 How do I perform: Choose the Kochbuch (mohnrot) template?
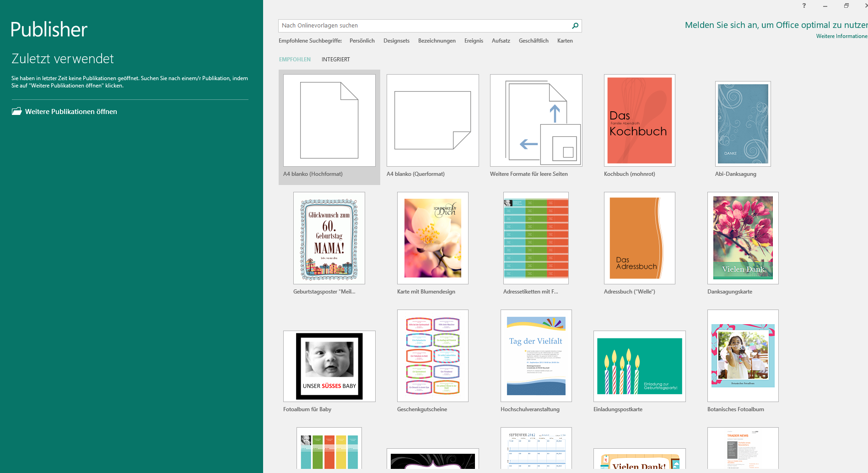[x=639, y=120]
